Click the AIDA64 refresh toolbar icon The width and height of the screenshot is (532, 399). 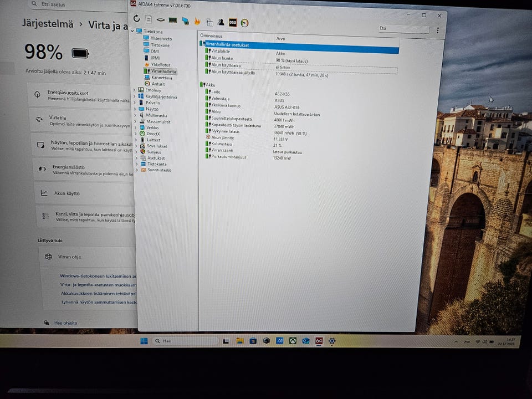136,19
